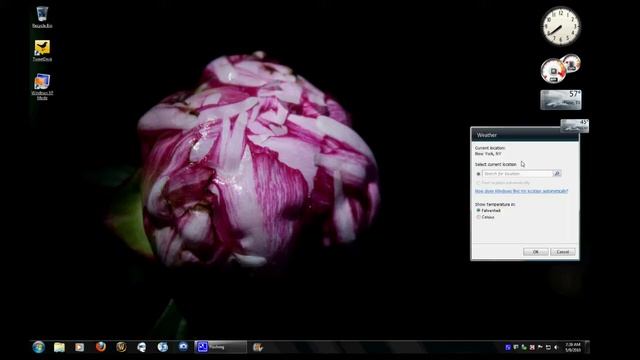Cancel the Weather options dialog
The height and width of the screenshot is (360, 640).
click(563, 252)
